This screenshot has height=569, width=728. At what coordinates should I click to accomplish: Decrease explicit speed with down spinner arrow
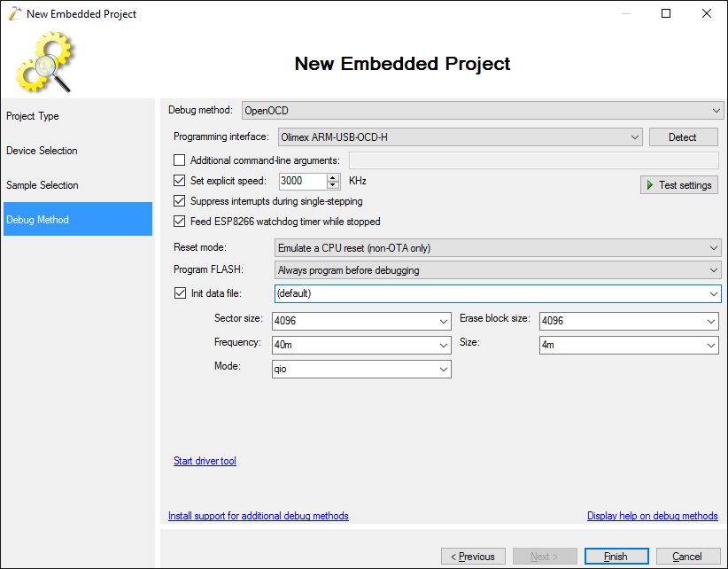pos(332,185)
